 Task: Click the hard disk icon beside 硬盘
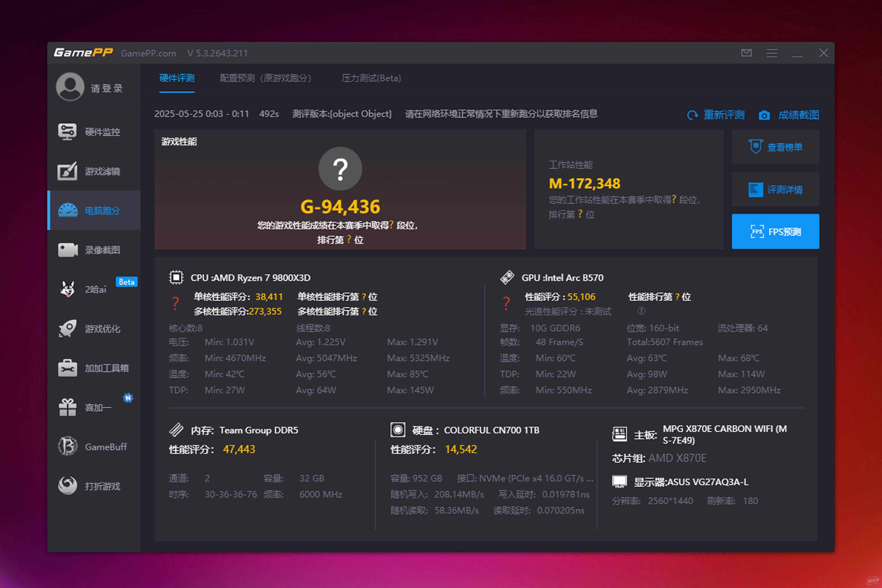pos(398,430)
